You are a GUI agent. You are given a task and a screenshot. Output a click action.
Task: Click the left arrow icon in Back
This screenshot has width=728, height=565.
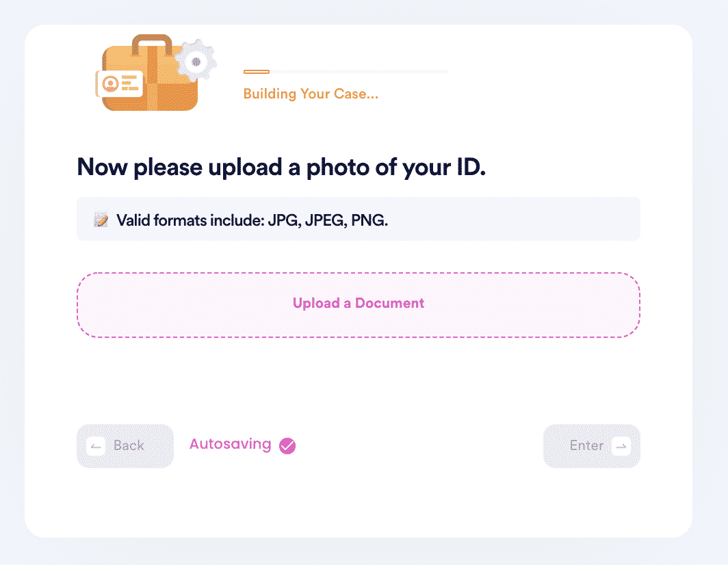[96, 446]
